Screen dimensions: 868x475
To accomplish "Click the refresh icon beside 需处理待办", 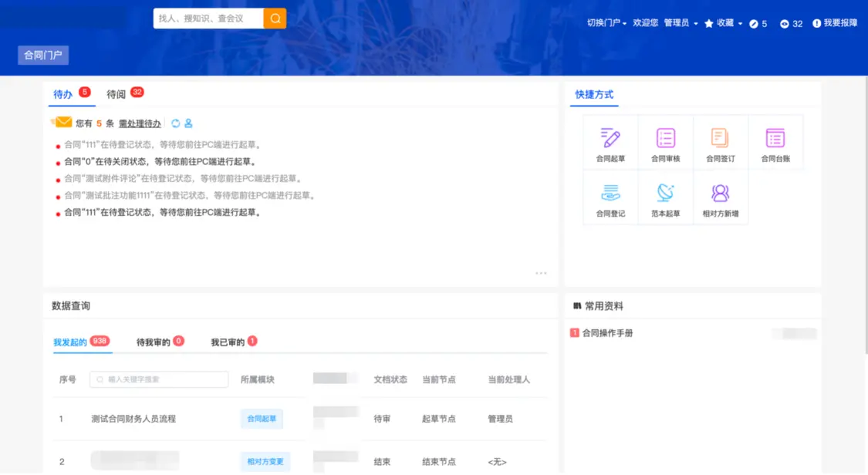I will click(x=175, y=123).
